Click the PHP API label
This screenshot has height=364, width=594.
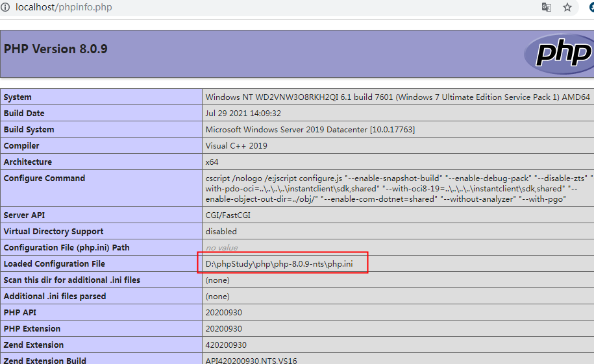pyautogui.click(x=20, y=313)
